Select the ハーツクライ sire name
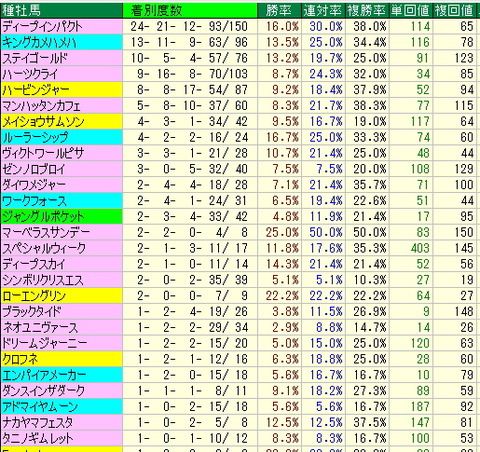Screen dimensions: 480x452 click(x=30, y=74)
